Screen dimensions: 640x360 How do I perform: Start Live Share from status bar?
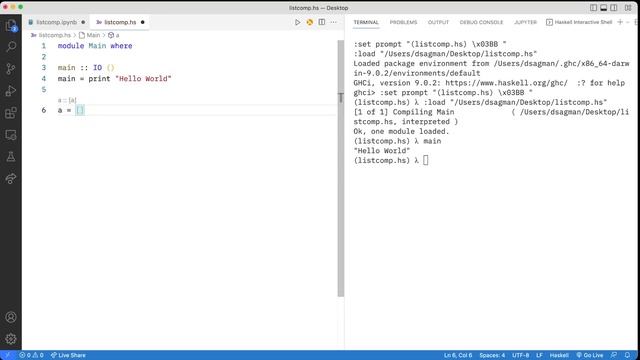(68, 355)
